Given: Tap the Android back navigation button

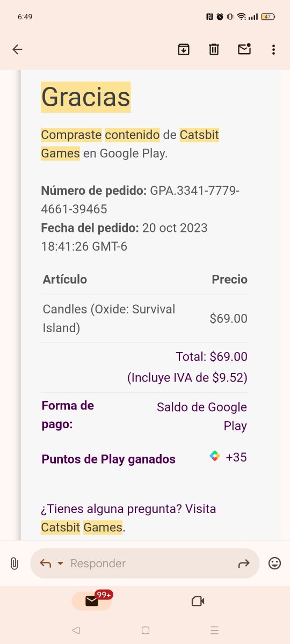Looking at the screenshot, I should coord(76,630).
